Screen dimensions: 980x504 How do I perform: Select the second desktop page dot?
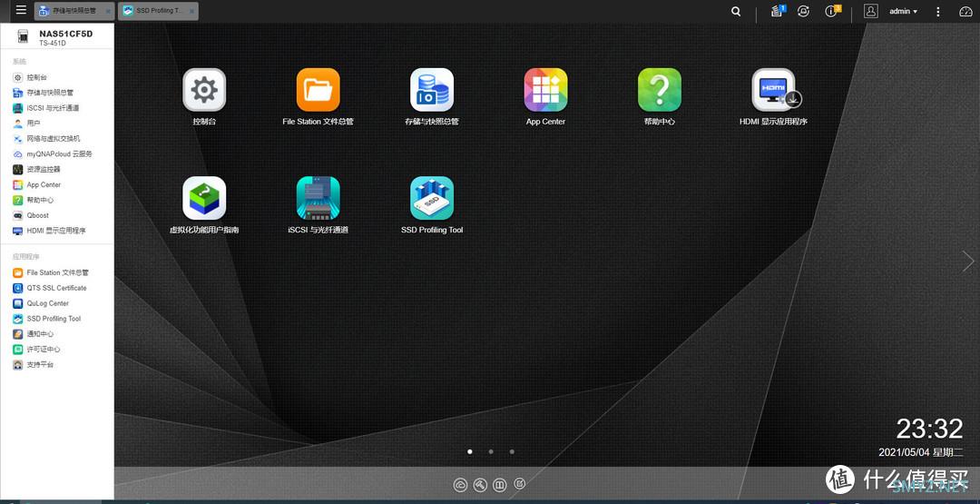[x=491, y=450]
